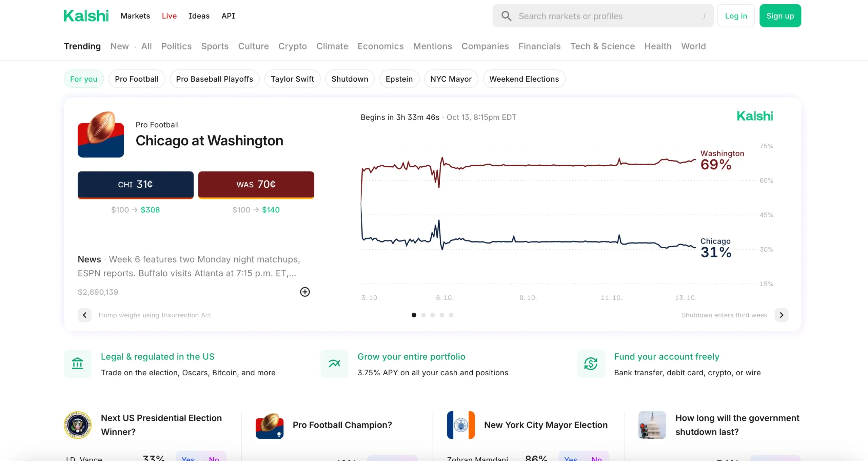
Task: Buy CHI at 31¢ button
Action: 136,184
